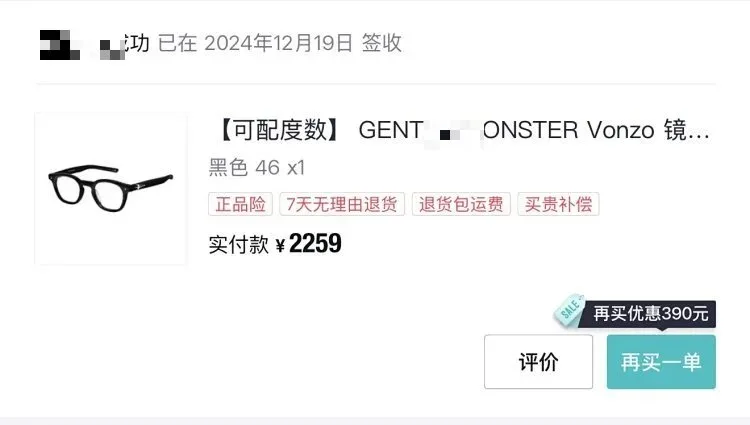Tap the 黑色 46 x1 specification text
This screenshot has width=750, height=425.
click(256, 168)
